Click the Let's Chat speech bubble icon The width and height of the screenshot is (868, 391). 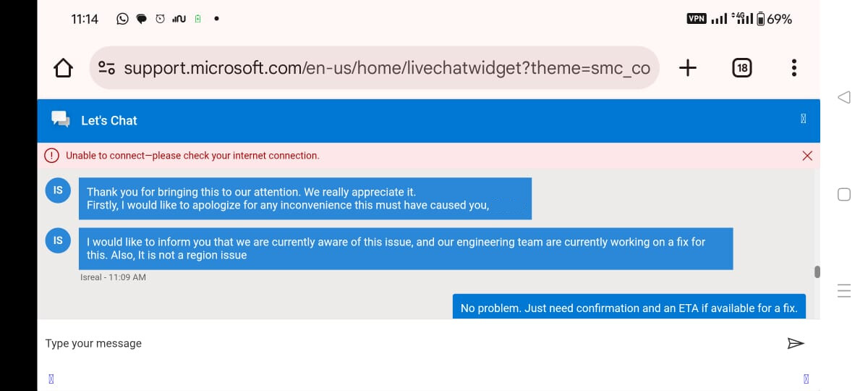[x=61, y=120]
